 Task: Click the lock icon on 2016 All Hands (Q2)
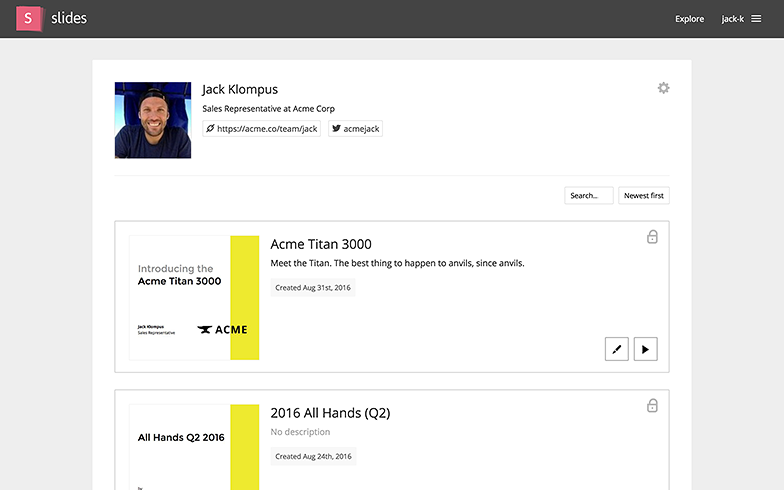click(652, 406)
